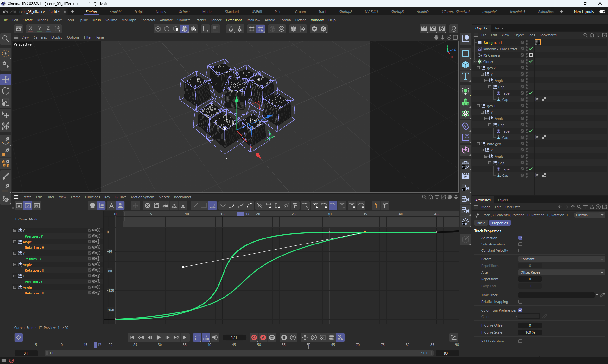Switch to the Takes tab
The width and height of the screenshot is (608, 364).
click(x=498, y=28)
